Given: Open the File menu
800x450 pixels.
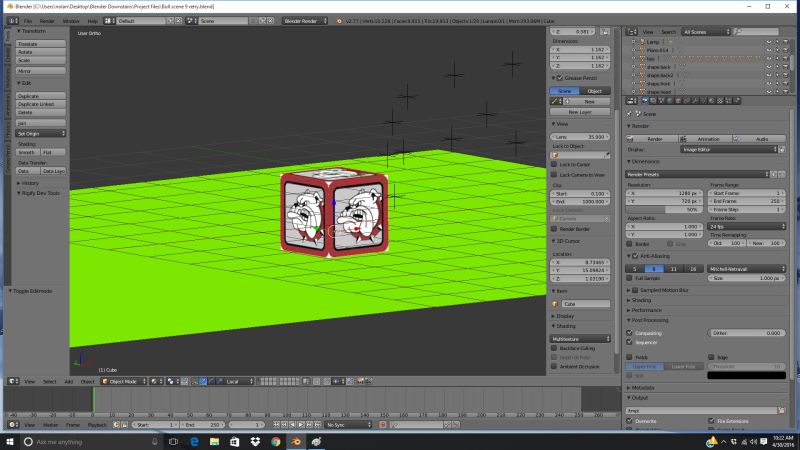Looking at the screenshot, I should pos(28,21).
